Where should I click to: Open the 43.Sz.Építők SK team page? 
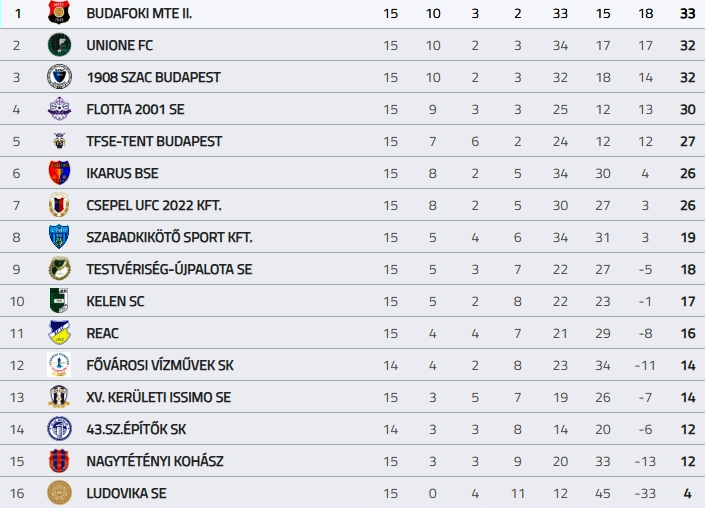[136, 429]
